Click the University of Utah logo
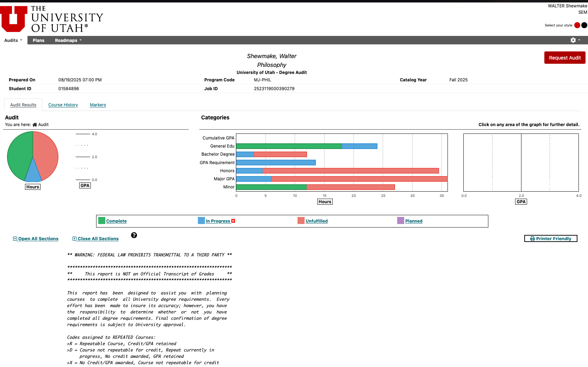Screen dimensions: 588x367 (52, 19)
